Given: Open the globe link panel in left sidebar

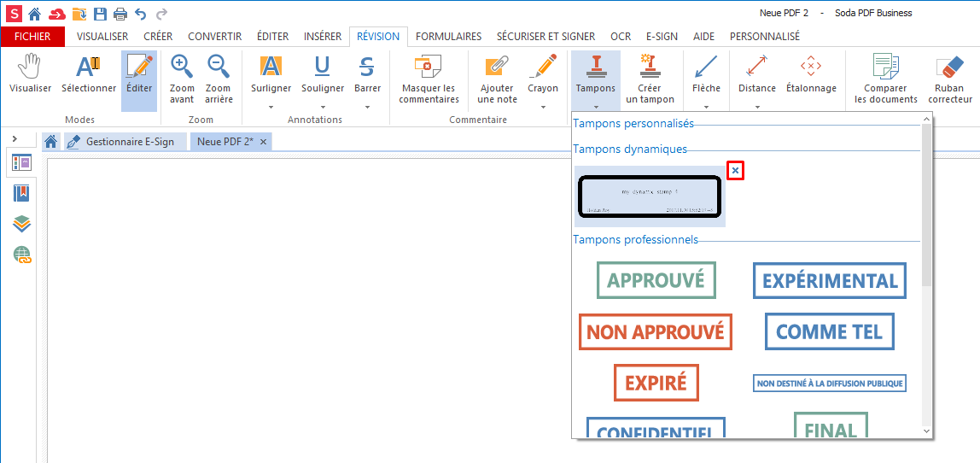Looking at the screenshot, I should [x=22, y=254].
